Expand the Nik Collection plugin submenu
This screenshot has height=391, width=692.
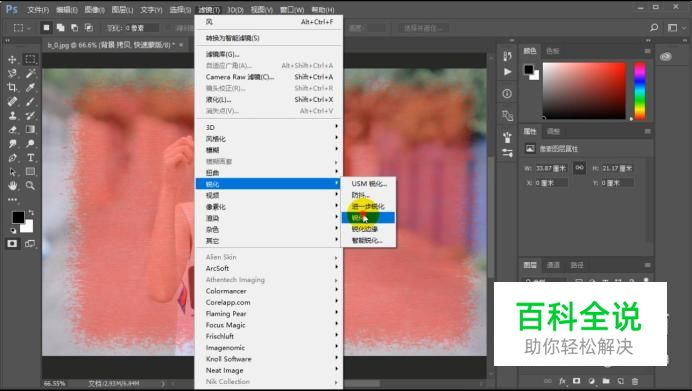point(268,382)
